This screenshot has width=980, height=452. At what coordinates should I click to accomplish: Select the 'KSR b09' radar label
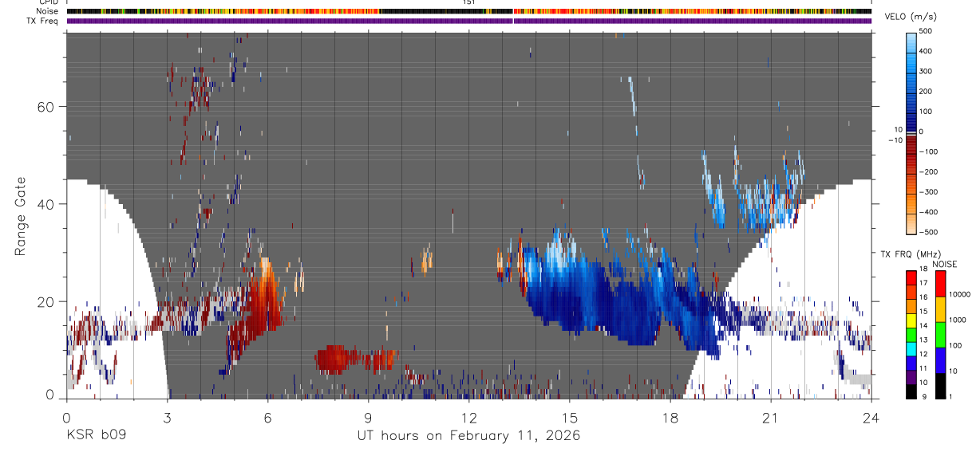pyautogui.click(x=96, y=436)
